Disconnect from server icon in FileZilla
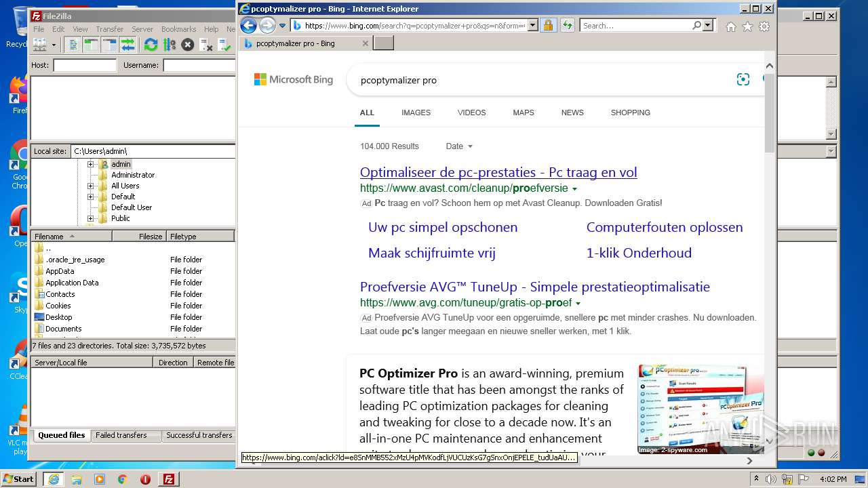The image size is (868, 488). 206,45
